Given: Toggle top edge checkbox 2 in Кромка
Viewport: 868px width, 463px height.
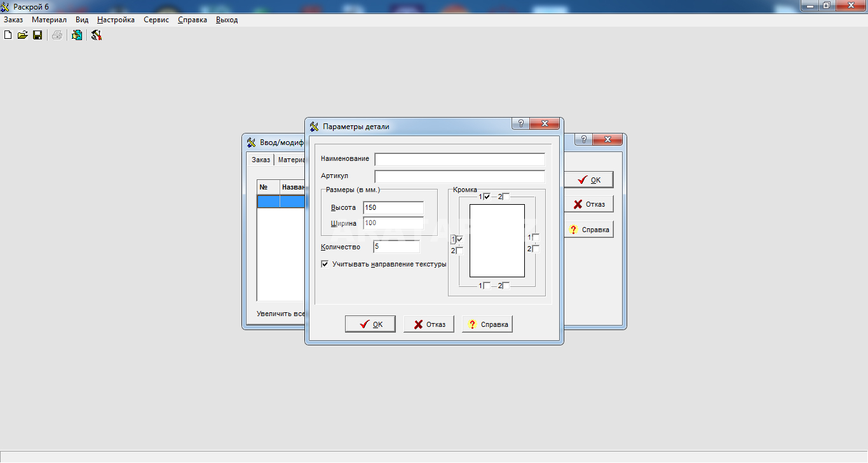Looking at the screenshot, I should [x=506, y=197].
